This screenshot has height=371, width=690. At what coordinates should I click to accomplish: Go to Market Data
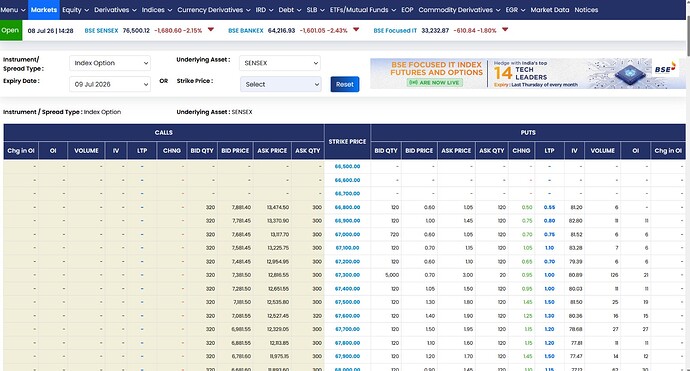[x=550, y=10]
